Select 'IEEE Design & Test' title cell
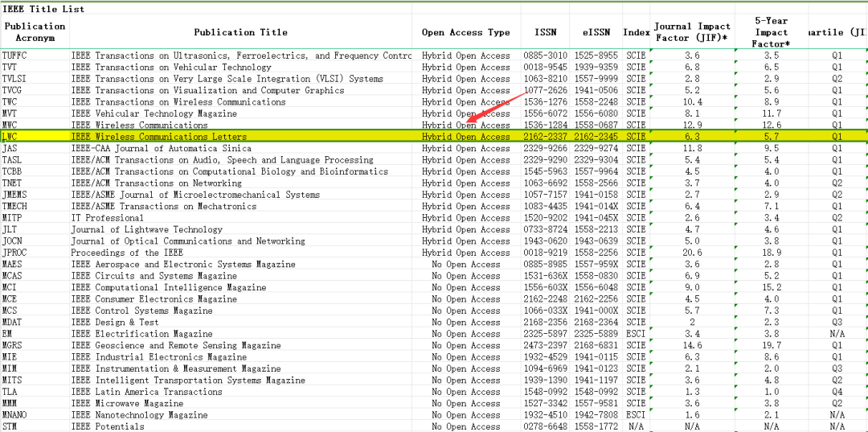 tap(240, 323)
